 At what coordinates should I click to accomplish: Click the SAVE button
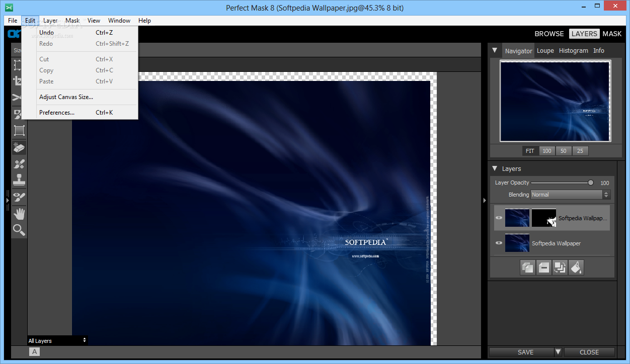tap(521, 352)
